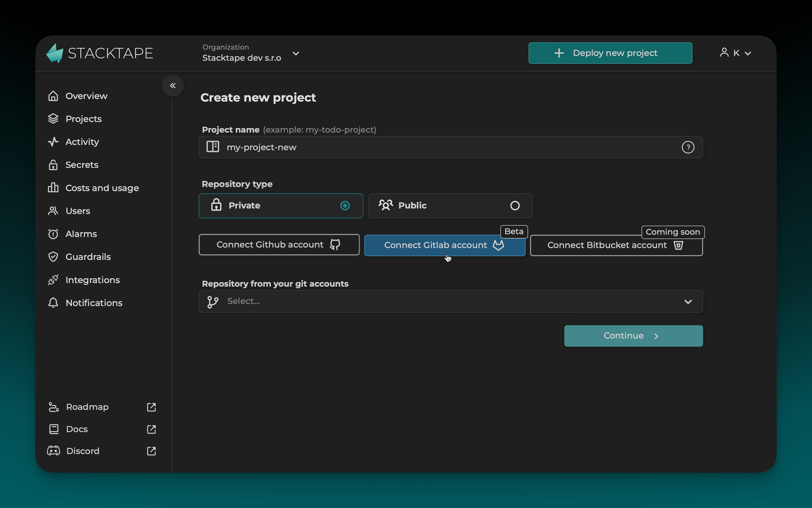Click the Private lock icon in repository type

[216, 205]
